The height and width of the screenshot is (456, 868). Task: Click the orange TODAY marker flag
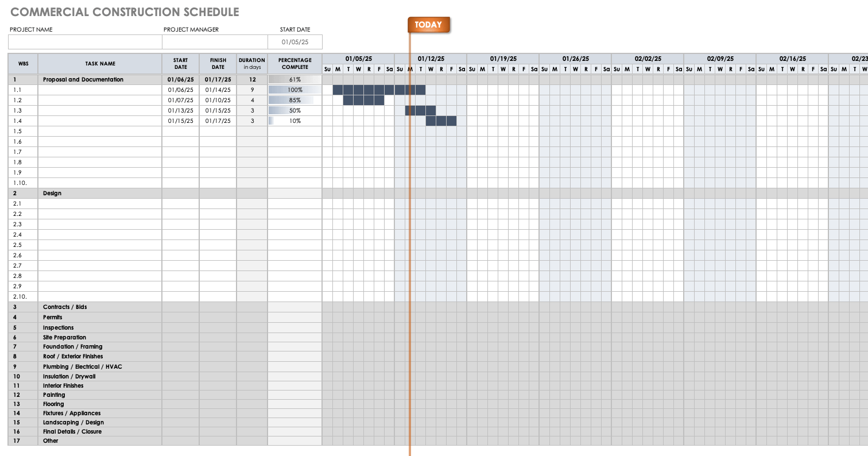pyautogui.click(x=428, y=25)
